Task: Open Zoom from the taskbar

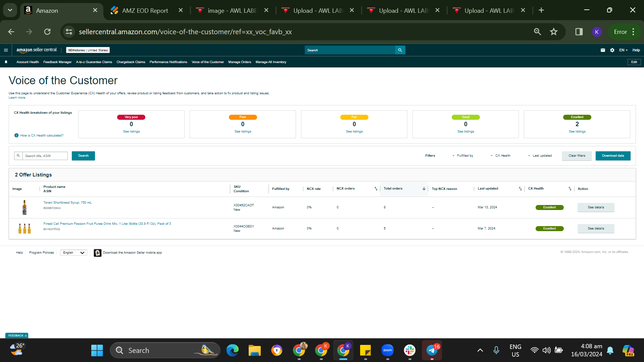Action: [388, 351]
